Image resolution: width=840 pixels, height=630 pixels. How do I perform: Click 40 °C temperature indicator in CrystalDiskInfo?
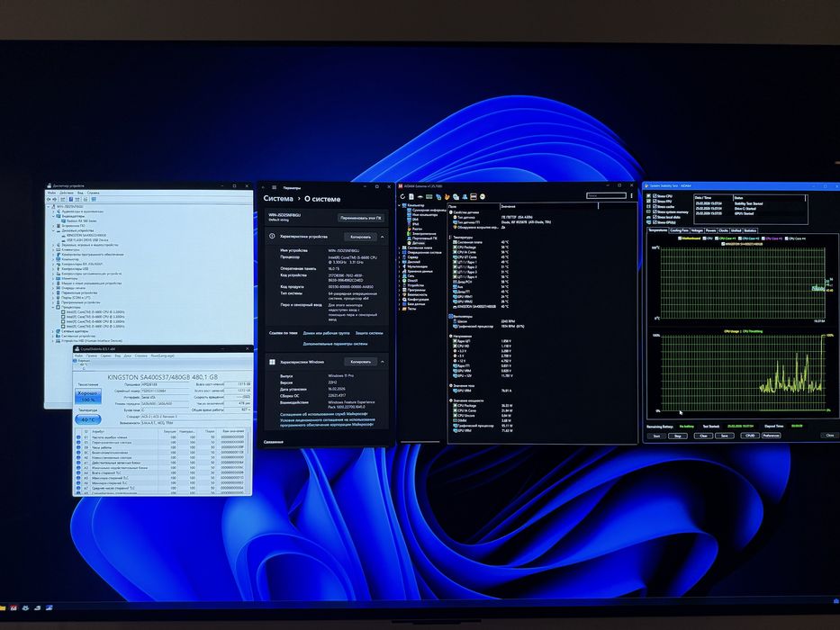pyautogui.click(x=88, y=419)
